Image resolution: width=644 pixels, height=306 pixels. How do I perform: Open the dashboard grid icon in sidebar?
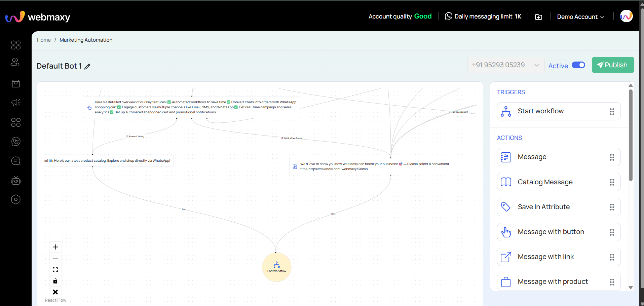(x=16, y=45)
